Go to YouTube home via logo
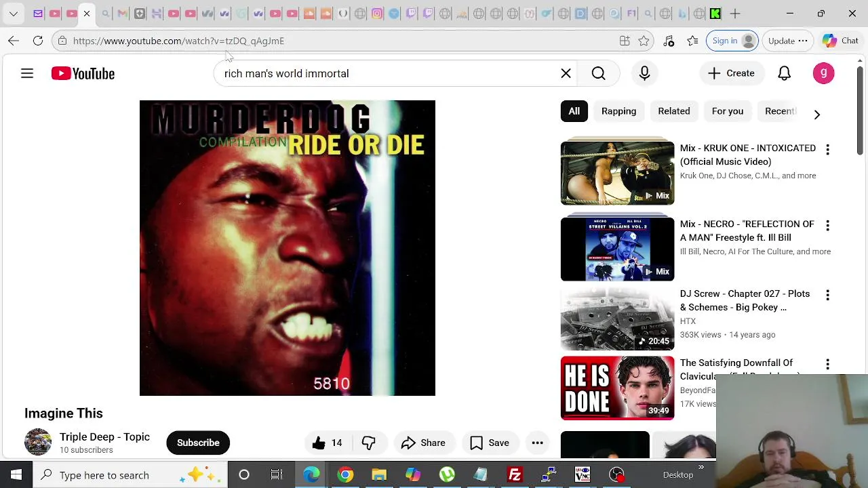The height and width of the screenshot is (488, 868). [x=83, y=73]
